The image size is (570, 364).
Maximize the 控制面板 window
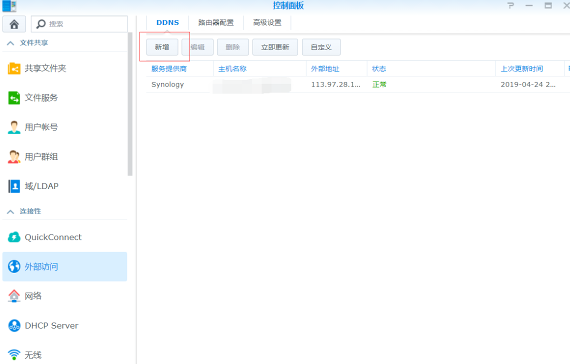[548, 5]
